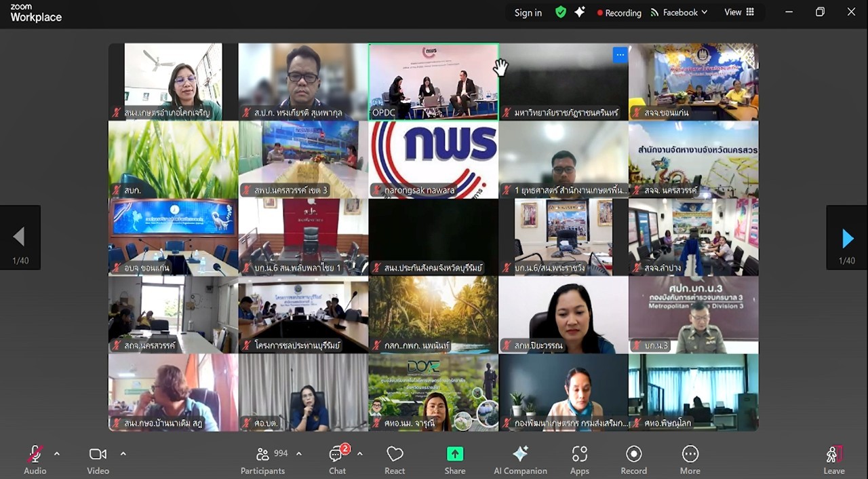Select the OPDC active speaker video tile
The height and width of the screenshot is (479, 868).
pyautogui.click(x=433, y=82)
